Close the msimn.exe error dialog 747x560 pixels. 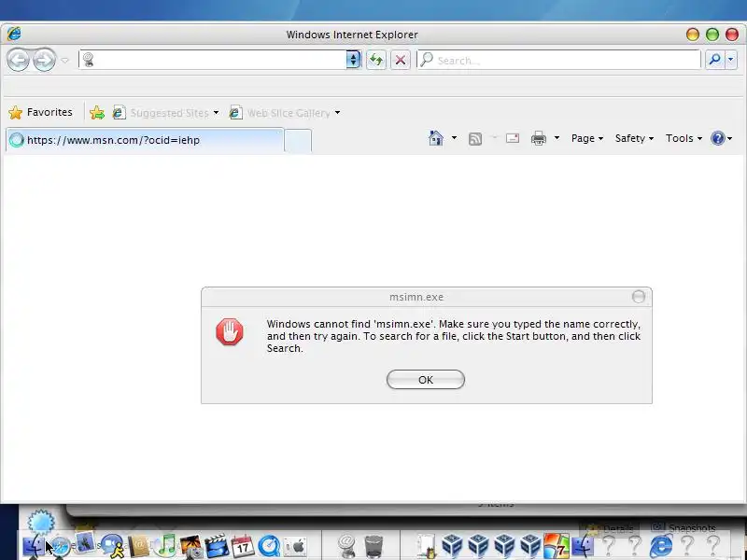639,297
